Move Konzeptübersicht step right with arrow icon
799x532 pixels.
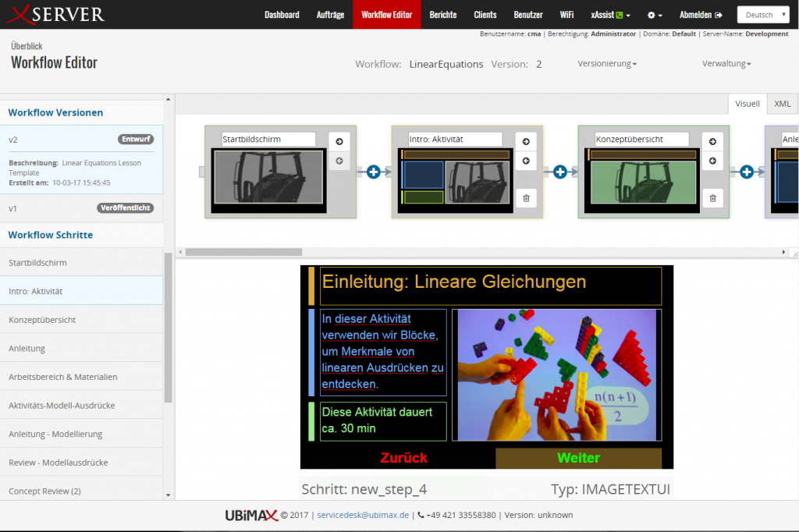[712, 141]
